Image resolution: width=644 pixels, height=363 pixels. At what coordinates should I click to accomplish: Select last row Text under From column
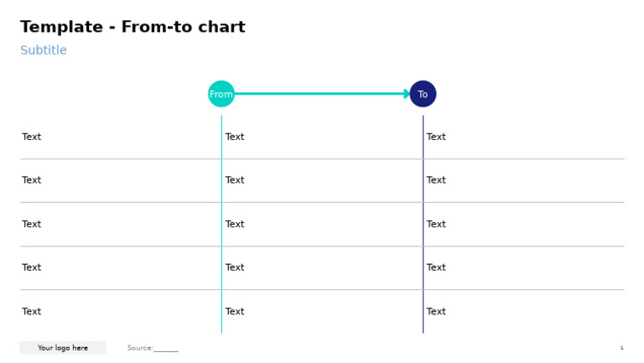tap(235, 311)
